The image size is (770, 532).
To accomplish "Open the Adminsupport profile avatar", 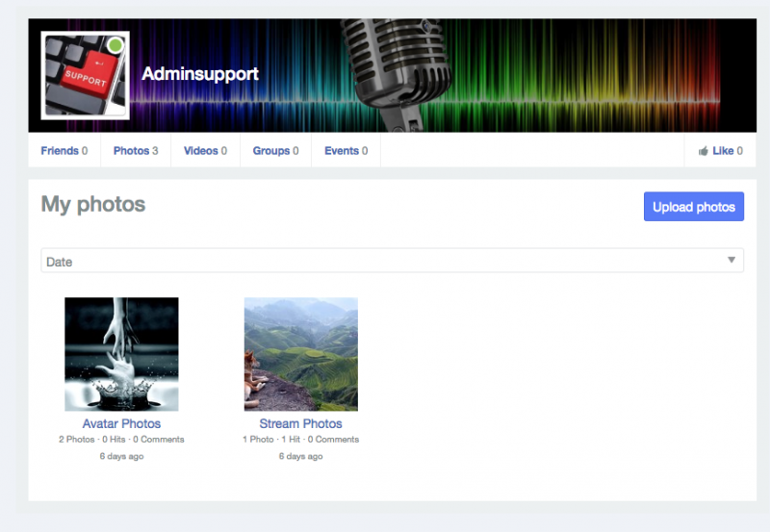I will click(x=86, y=76).
